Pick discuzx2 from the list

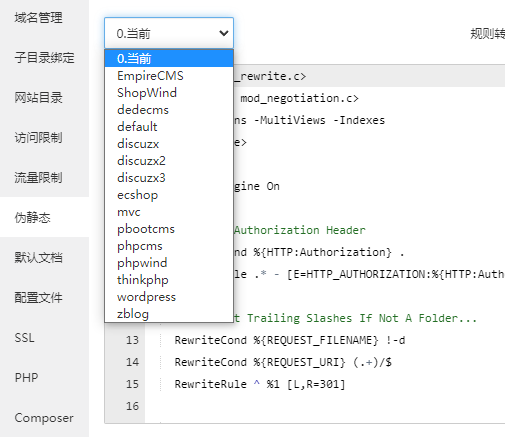point(169,161)
